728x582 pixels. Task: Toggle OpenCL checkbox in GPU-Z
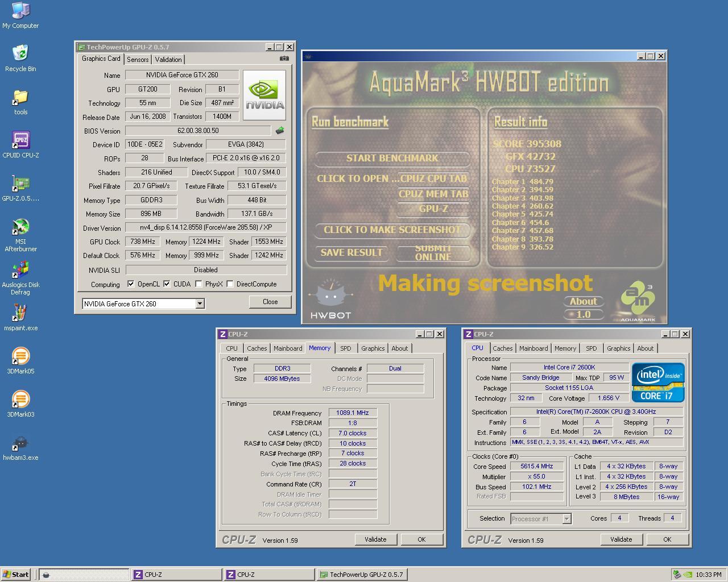131,284
